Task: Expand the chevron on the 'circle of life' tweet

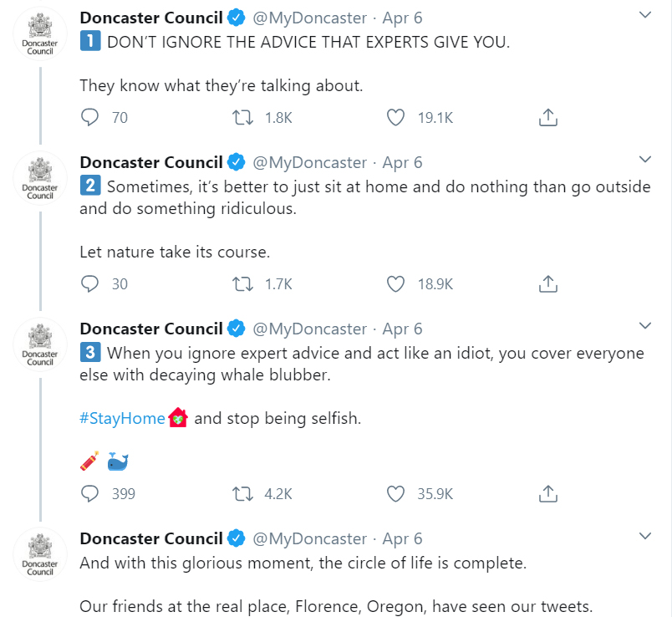Action: (645, 536)
